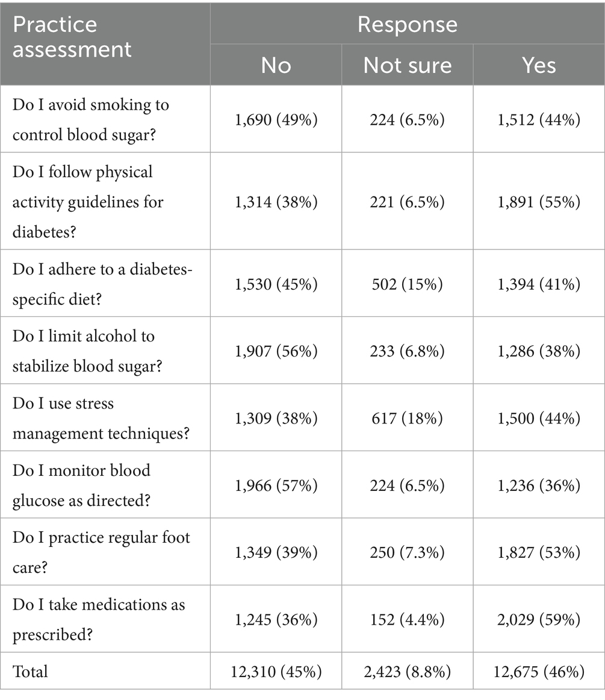The width and height of the screenshot is (605, 700).
Task: Select the stress management techniques question
Action: (x=101, y=418)
